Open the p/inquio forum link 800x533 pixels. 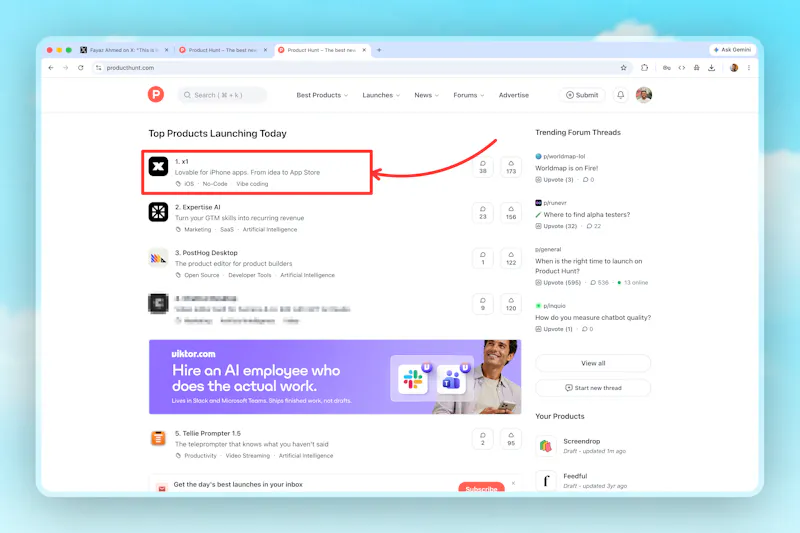tap(554, 306)
